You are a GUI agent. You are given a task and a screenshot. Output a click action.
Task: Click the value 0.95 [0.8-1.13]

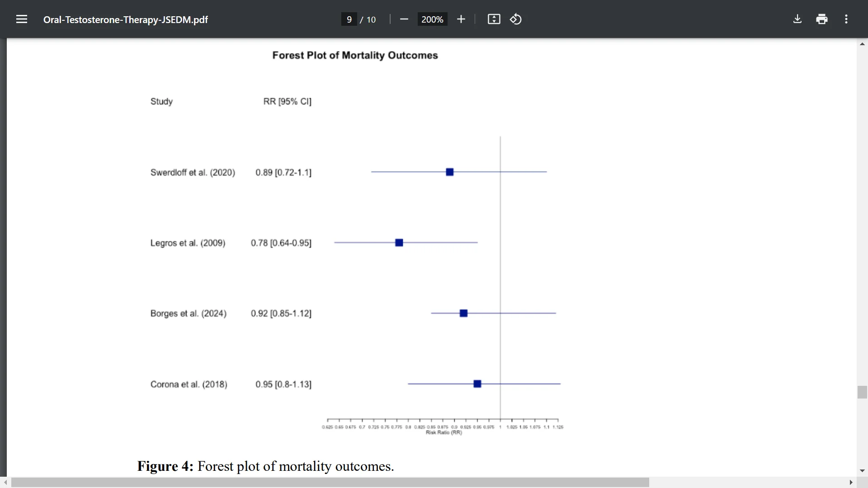point(283,384)
